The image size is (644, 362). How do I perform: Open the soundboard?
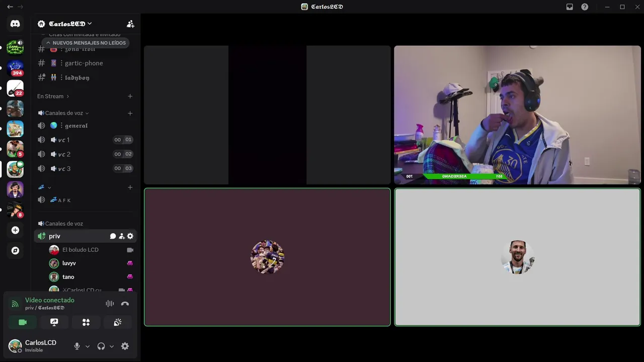[118, 322]
